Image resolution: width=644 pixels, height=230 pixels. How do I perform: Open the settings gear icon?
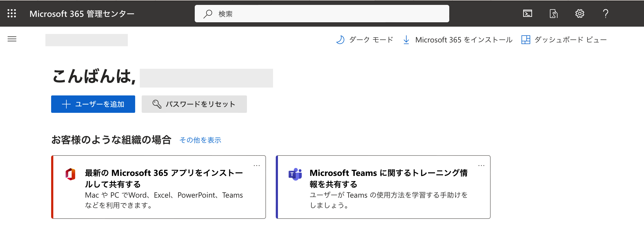(580, 13)
